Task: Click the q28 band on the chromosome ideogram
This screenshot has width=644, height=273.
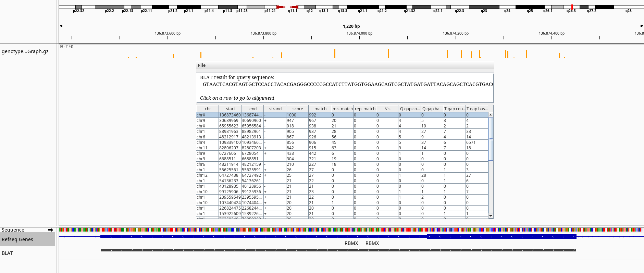Action: 629,7
